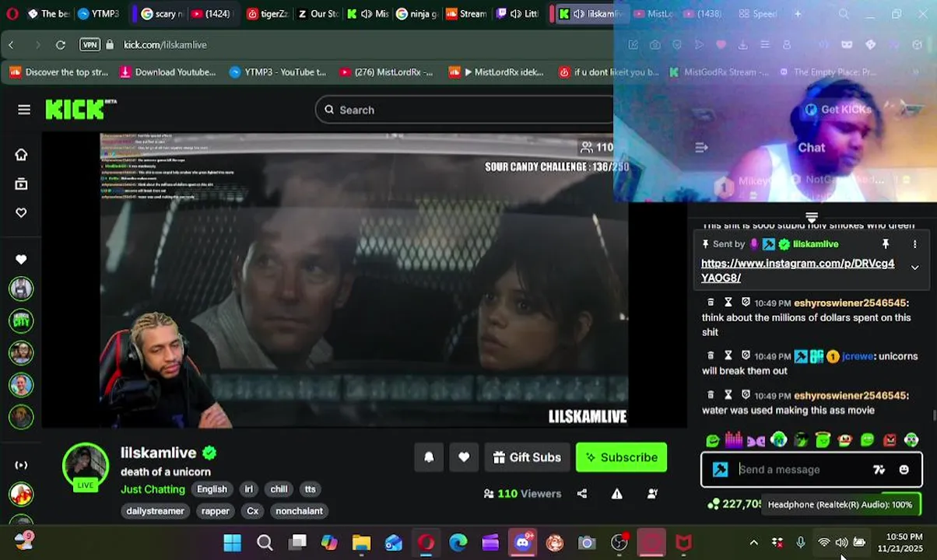Open File Explorer from the taskbar
This screenshot has height=560, width=937.
tap(361, 543)
